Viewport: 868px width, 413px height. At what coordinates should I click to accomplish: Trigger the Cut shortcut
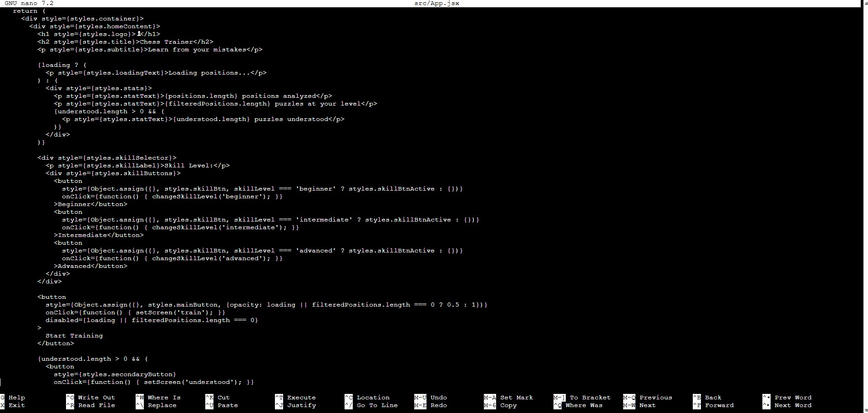coord(222,397)
